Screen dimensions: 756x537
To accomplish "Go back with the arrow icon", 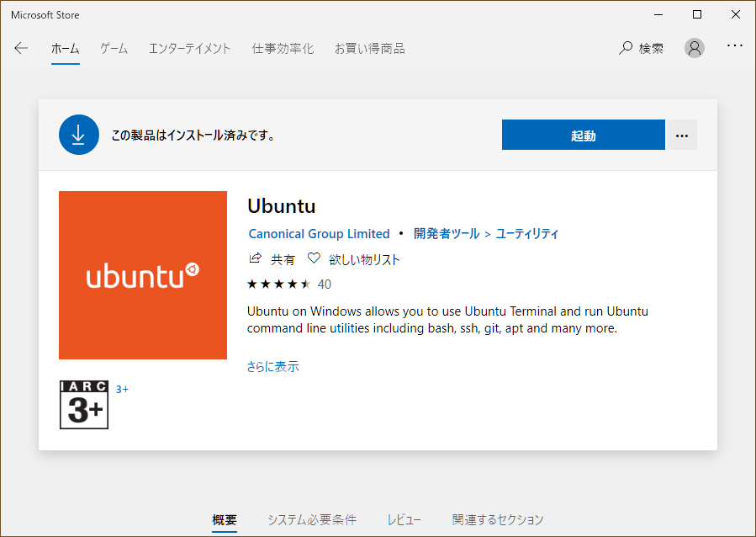I will (21, 48).
